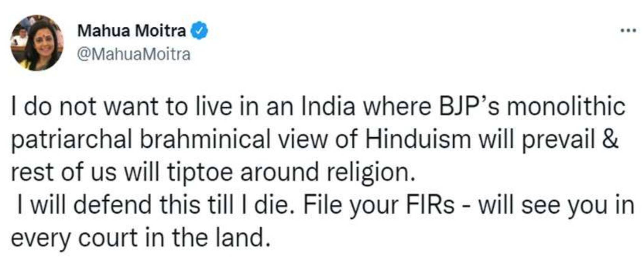Click the word "court" in the last line

[x=108, y=238]
